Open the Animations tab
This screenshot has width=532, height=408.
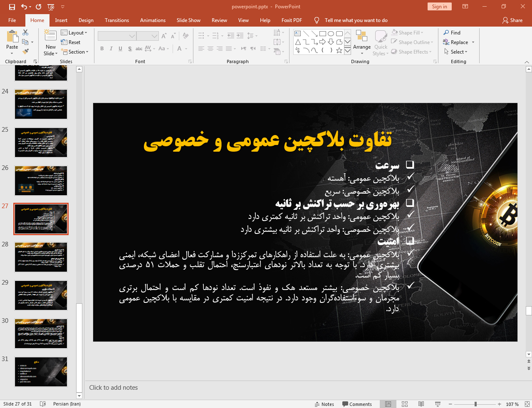pyautogui.click(x=153, y=20)
